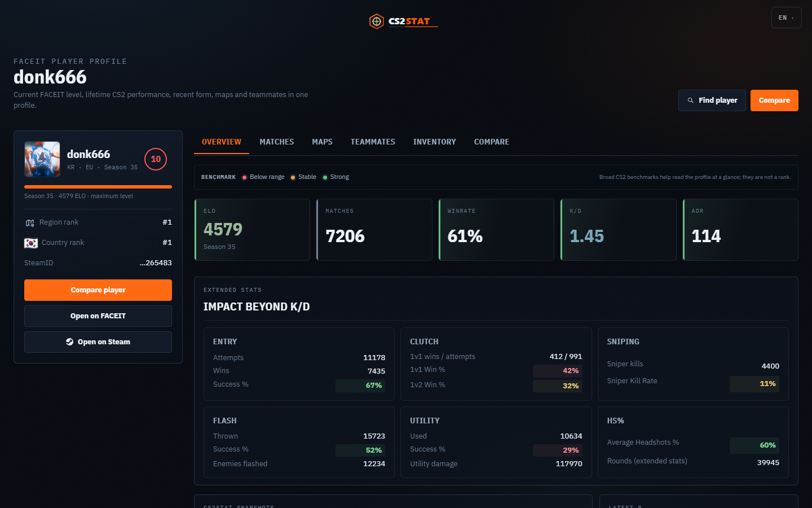Go to the Inventory tab

435,142
